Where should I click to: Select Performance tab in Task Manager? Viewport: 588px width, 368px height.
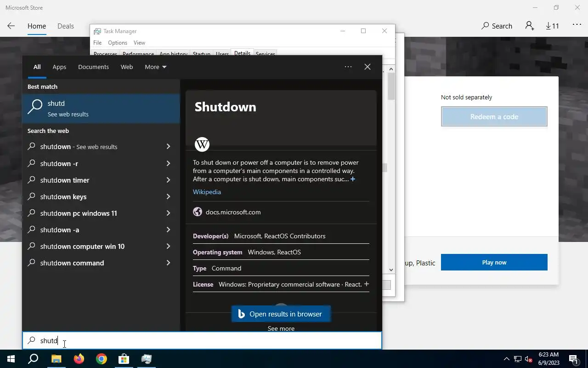point(138,54)
